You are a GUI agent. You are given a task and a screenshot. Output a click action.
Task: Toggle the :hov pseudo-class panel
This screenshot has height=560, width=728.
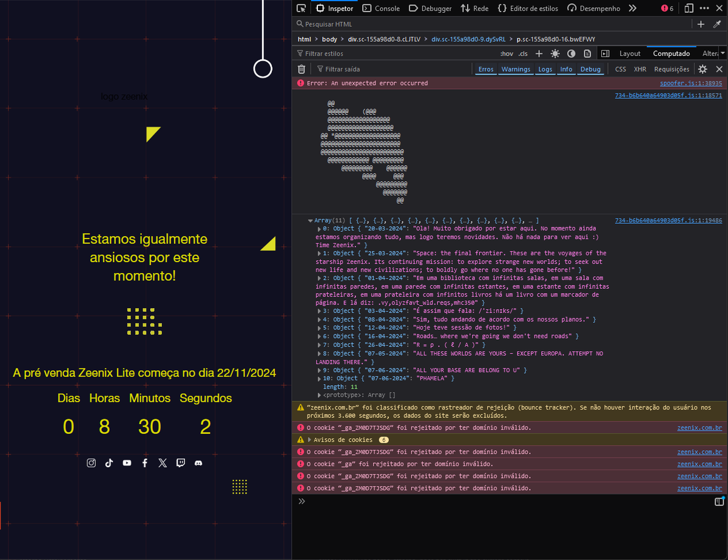click(507, 53)
